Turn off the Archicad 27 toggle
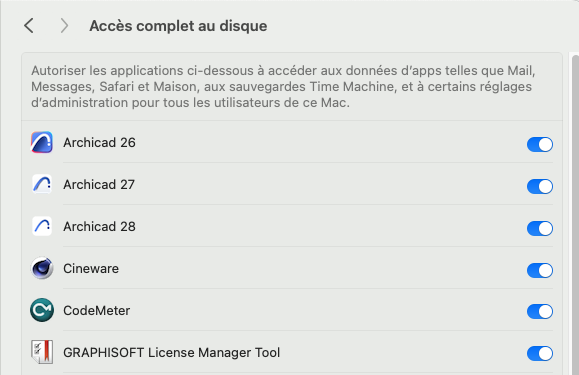Image resolution: width=579 pixels, height=375 pixels. coord(540,186)
